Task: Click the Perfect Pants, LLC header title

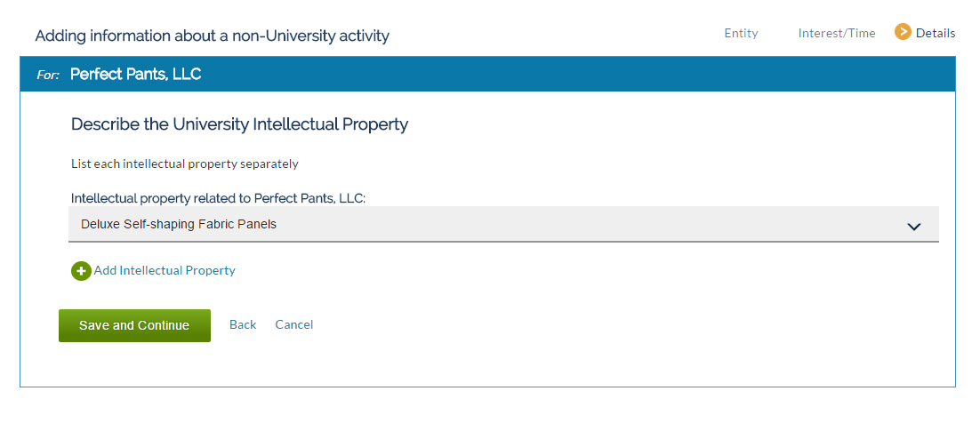Action: [x=136, y=75]
